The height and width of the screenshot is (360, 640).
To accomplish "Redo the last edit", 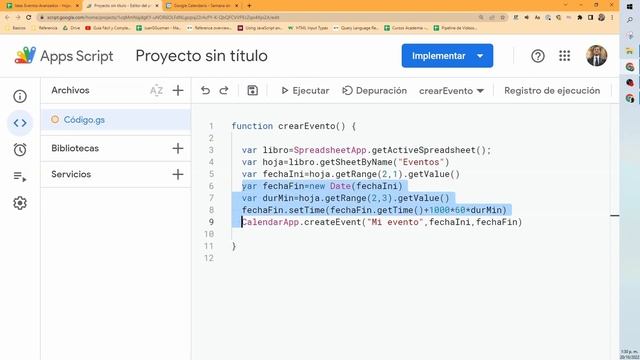I will pos(224,90).
